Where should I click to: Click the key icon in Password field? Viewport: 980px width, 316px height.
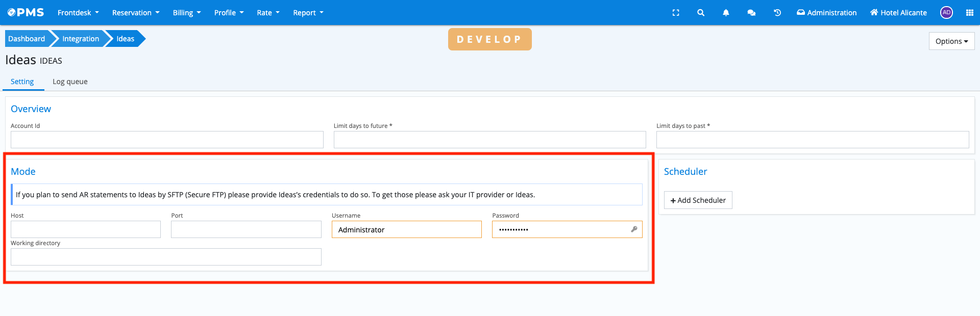pyautogui.click(x=634, y=229)
